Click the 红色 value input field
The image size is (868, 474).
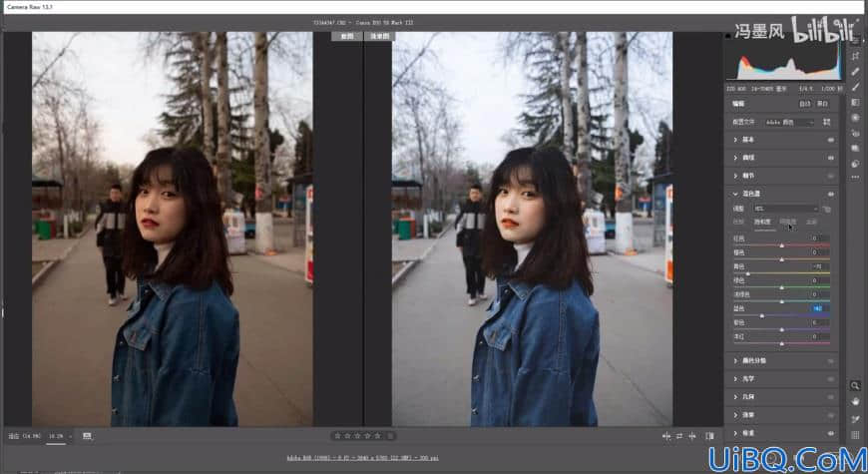point(818,238)
